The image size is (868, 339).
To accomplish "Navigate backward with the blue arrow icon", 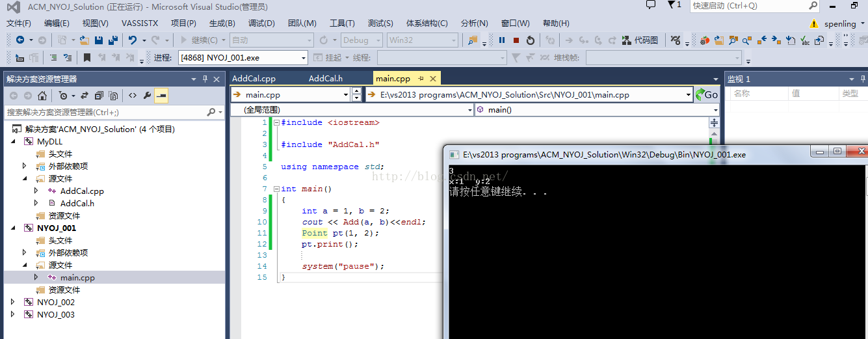I will (20, 40).
